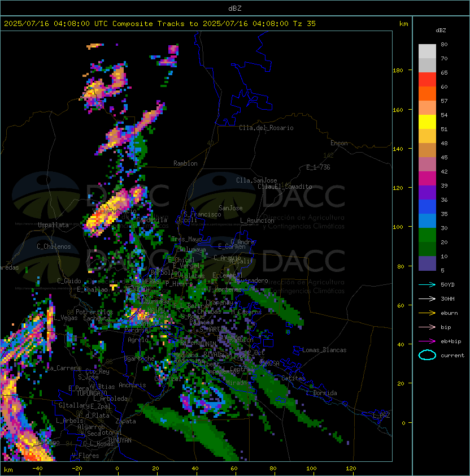
Task: Click the C_Guido map label
Action: pyautogui.click(x=69, y=281)
